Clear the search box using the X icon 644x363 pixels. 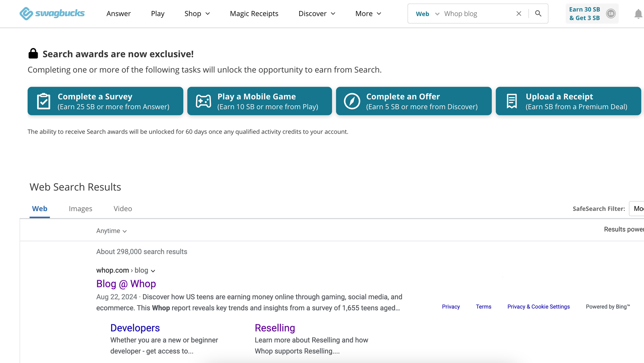pyautogui.click(x=518, y=14)
